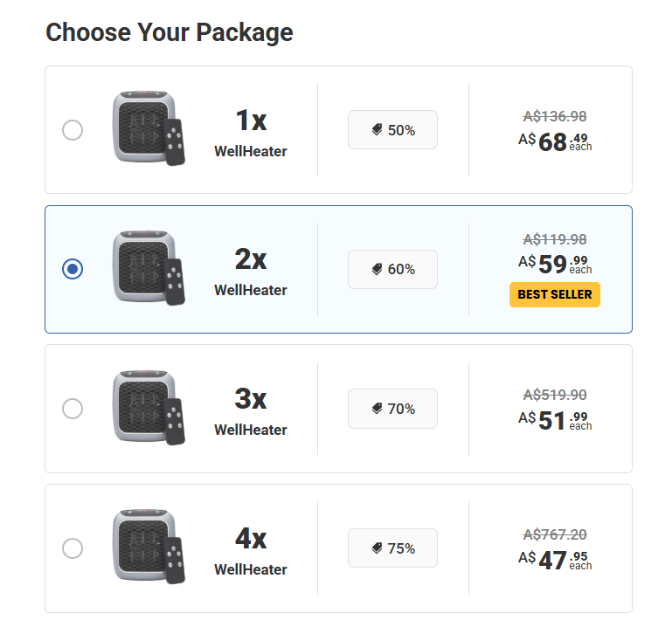Click the A$68.49 each price
672x620 pixels.
555,141
